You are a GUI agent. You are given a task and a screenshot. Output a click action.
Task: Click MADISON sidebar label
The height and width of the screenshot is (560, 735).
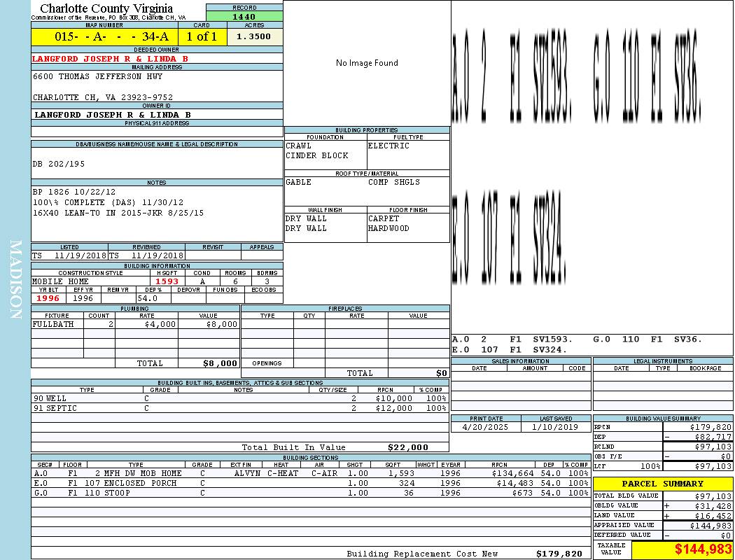click(x=15, y=280)
